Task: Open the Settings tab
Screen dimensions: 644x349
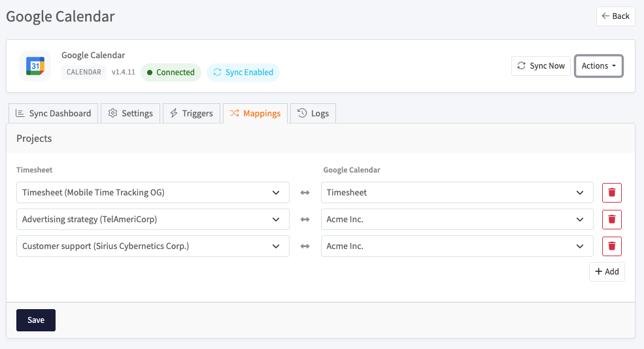Action: pos(131,113)
